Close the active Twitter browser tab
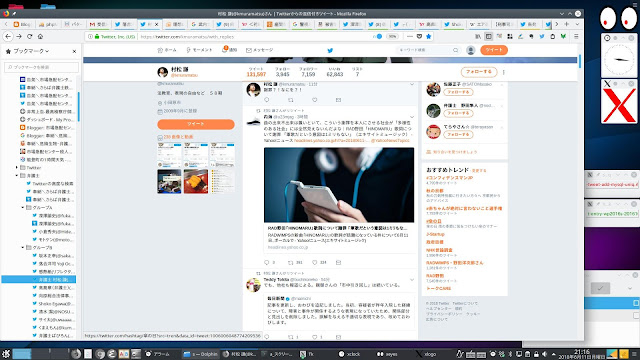Viewport: 640px width, 360px height. 156,24
